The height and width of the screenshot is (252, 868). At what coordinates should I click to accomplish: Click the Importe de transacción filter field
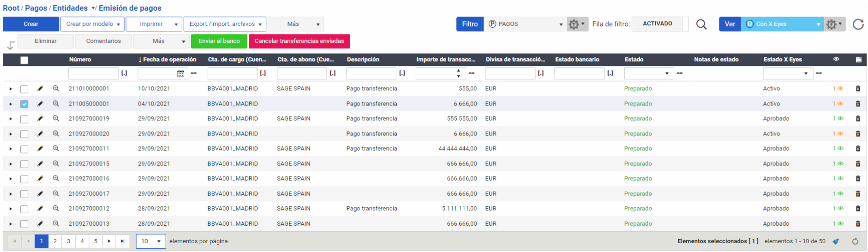(x=440, y=73)
